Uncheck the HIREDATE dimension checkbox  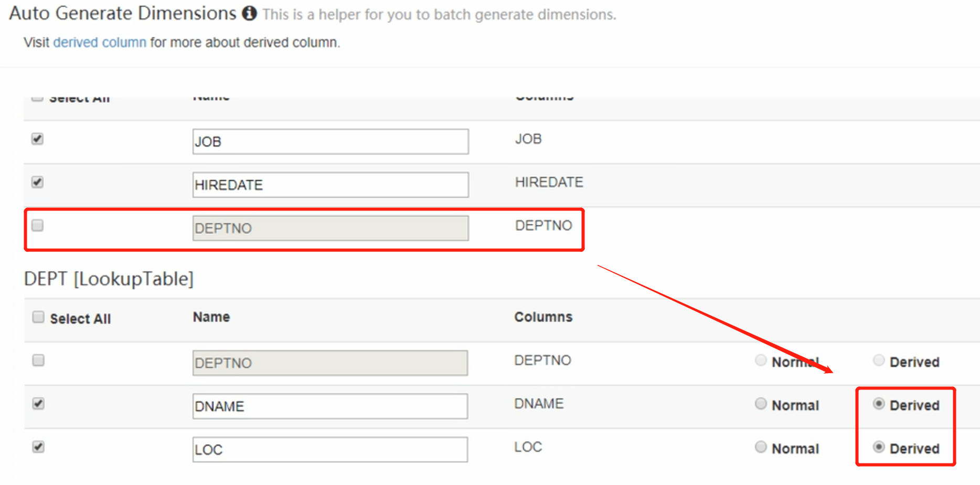(x=37, y=182)
